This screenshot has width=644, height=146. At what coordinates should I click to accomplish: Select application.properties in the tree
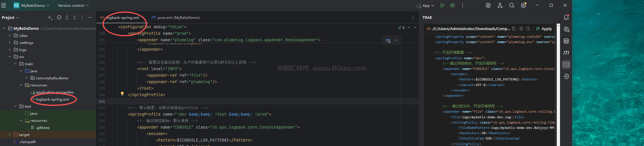pyautogui.click(x=55, y=92)
